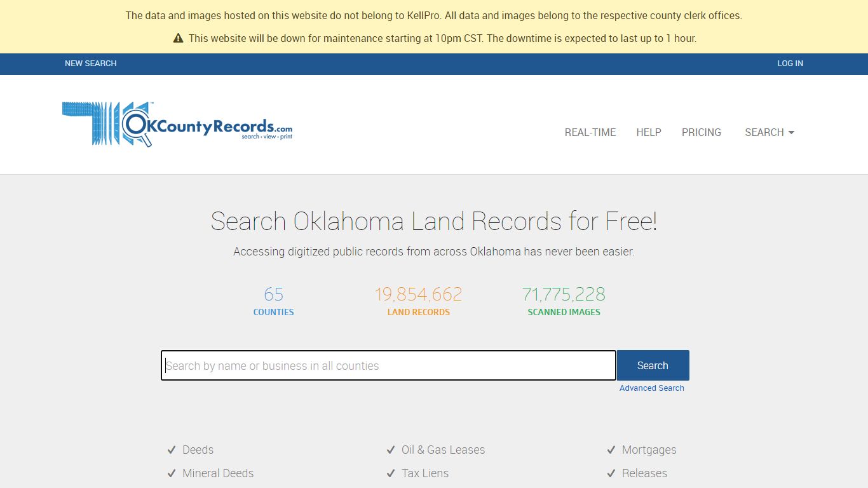
Task: Click the OKCountyRecords.com logo
Action: click(177, 125)
